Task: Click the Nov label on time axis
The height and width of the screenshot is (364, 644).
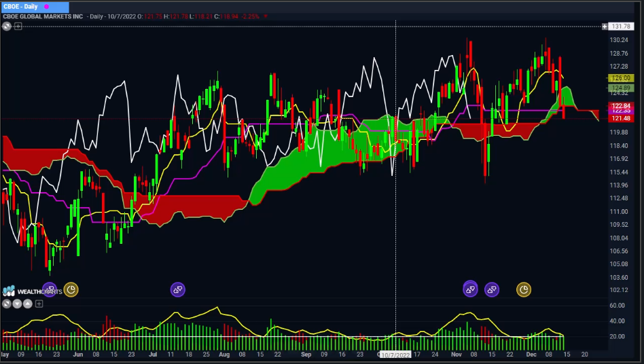Action: [457, 354]
